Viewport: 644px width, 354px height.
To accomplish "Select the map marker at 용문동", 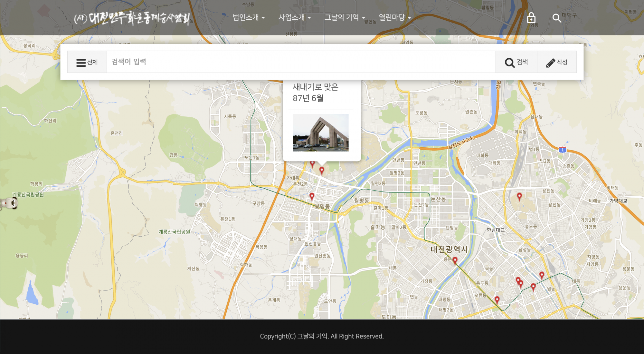I will coord(455,261).
